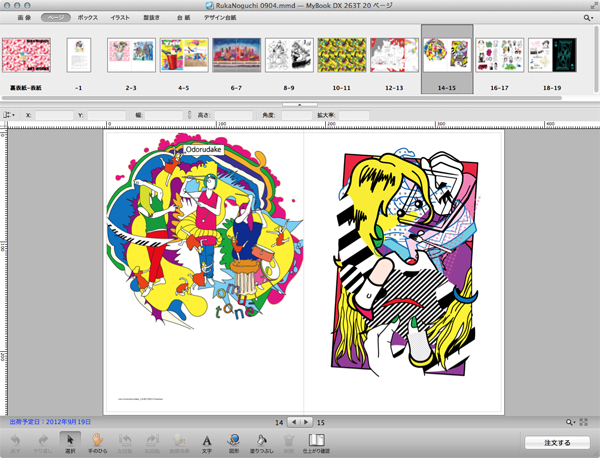Open the 仕上がり確認 preview book icon
Image resolution: width=600 pixels, height=458 pixels.
point(316,440)
